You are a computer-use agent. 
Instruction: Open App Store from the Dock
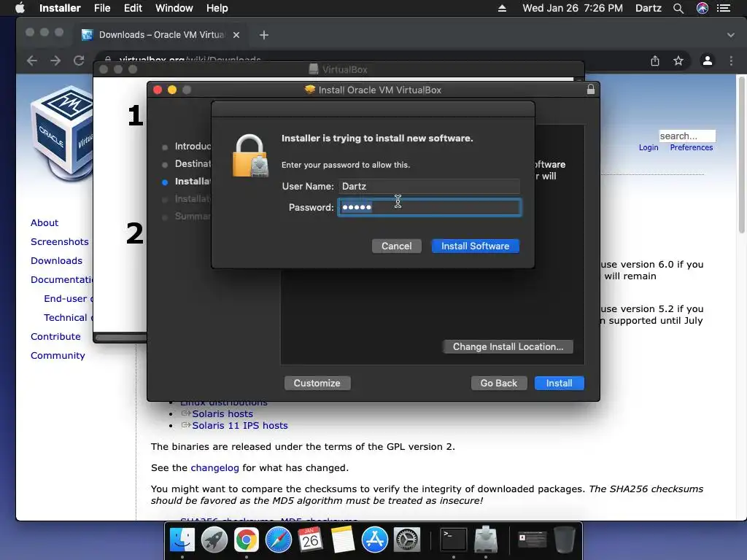(374, 540)
